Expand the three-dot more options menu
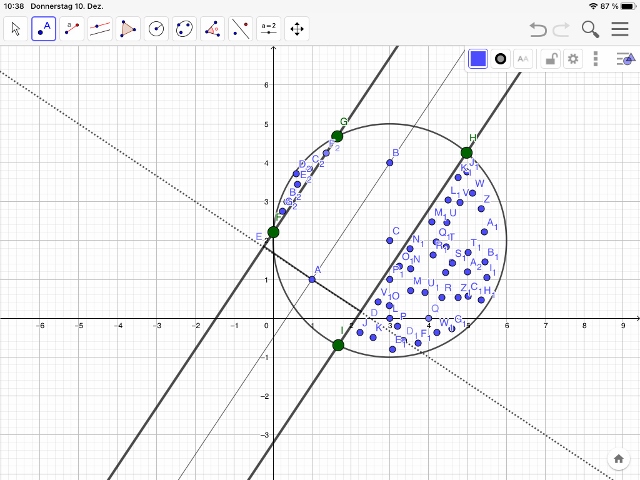640x480 pixels. point(596,59)
